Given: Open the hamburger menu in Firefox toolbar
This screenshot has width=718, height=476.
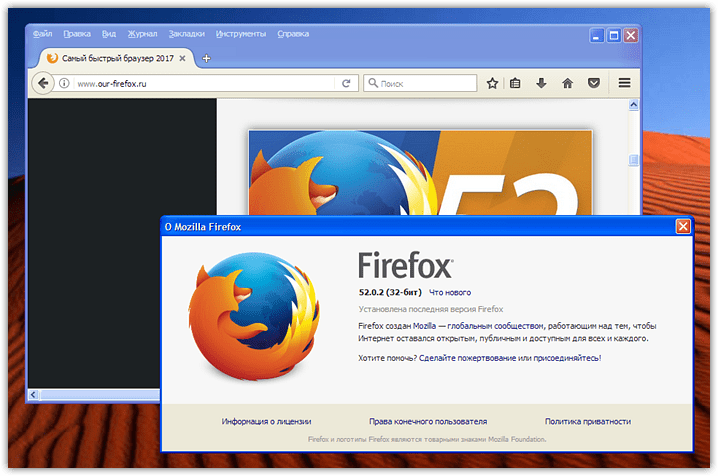Looking at the screenshot, I should click(x=625, y=83).
